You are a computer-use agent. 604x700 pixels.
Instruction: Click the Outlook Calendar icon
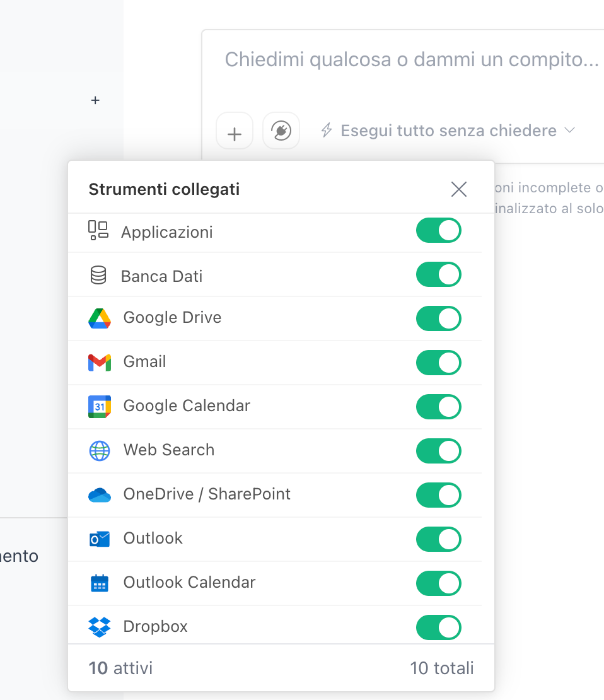[x=100, y=583]
